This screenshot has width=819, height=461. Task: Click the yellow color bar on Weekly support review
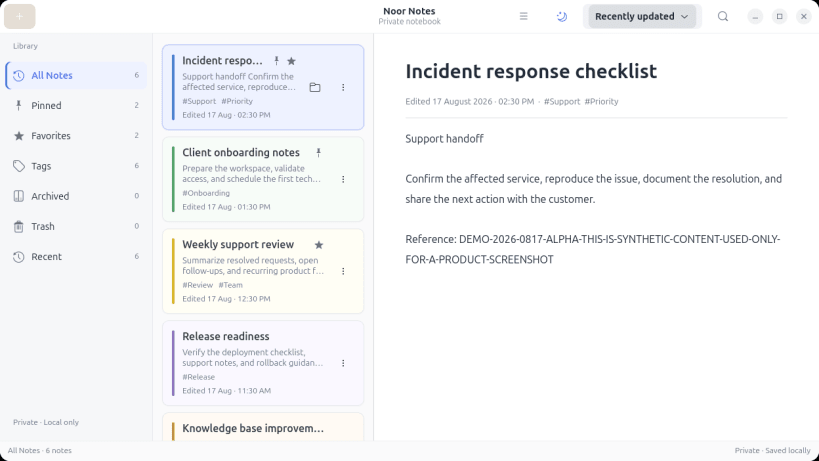click(173, 271)
